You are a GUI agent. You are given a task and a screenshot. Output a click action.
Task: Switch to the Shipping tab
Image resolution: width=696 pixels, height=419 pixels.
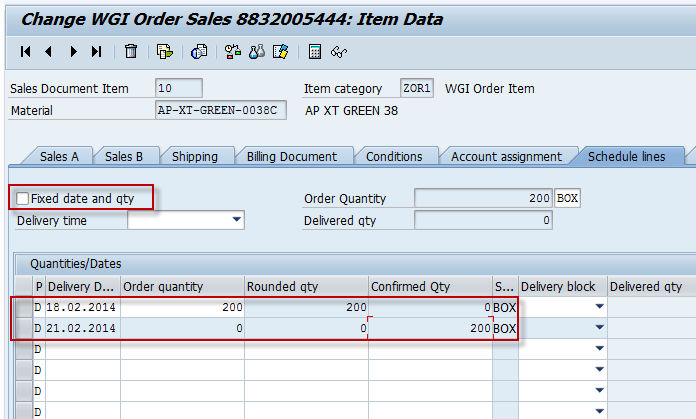194,156
